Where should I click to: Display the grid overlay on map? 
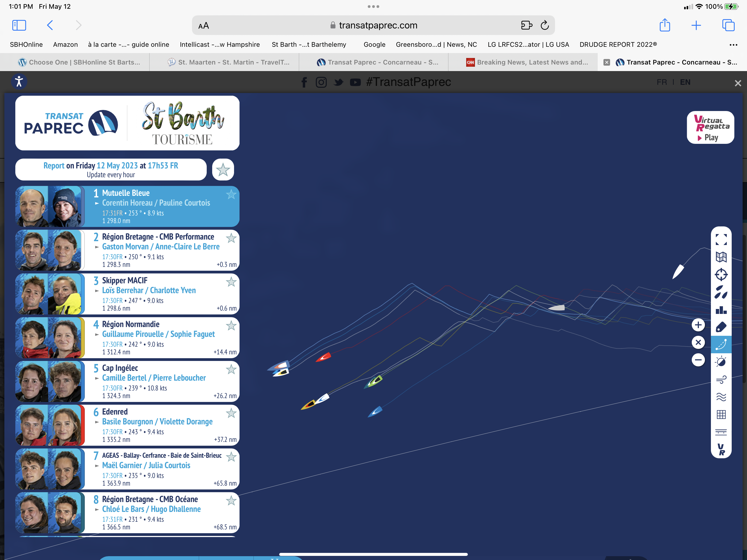pos(721,415)
